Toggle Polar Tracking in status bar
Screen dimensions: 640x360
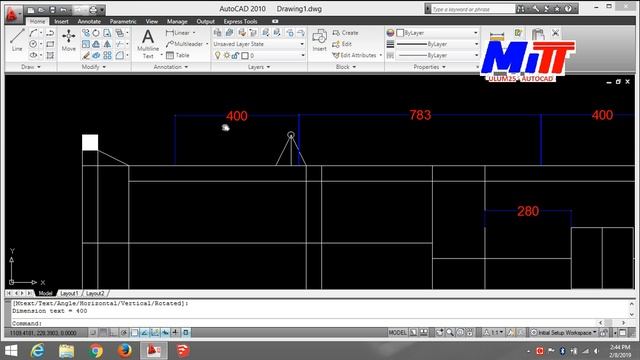pos(124,333)
